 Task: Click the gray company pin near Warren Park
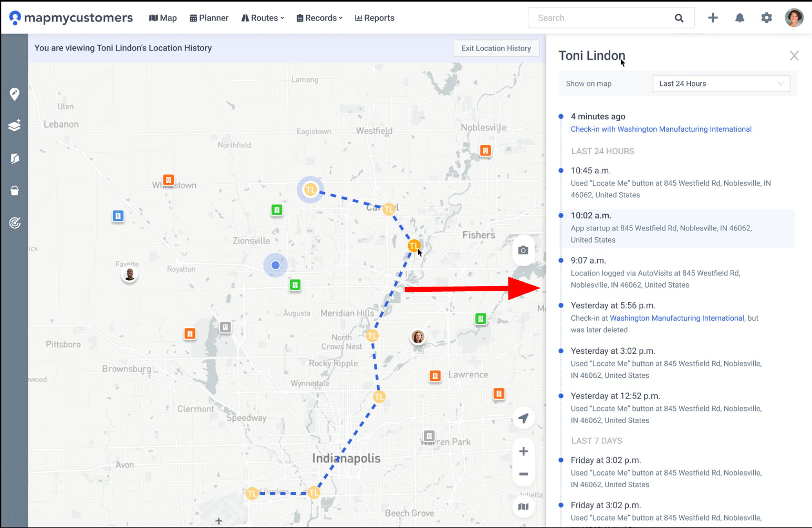tap(429, 436)
